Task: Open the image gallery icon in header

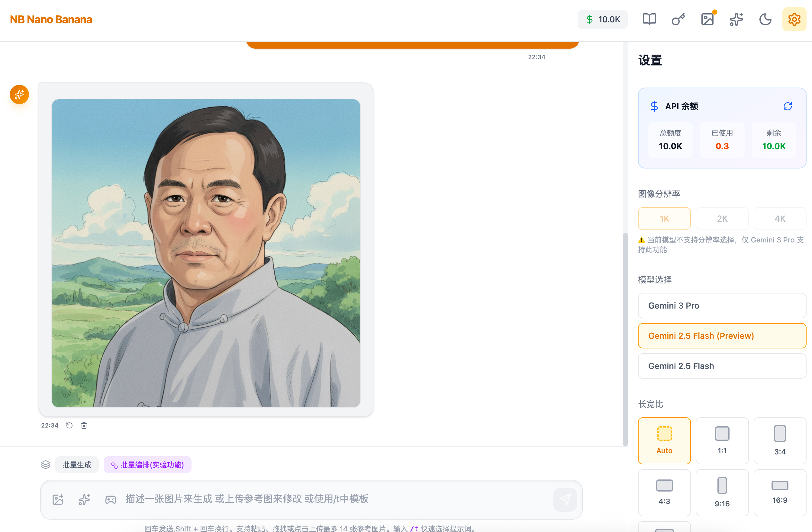Action: tap(707, 19)
